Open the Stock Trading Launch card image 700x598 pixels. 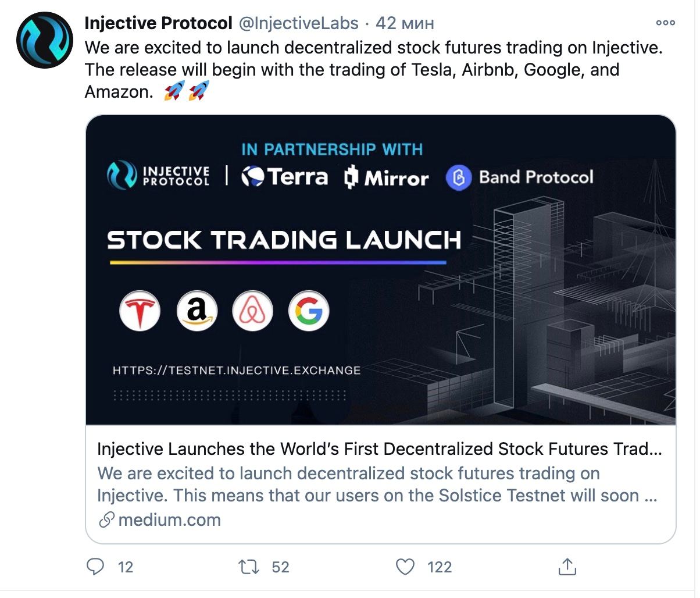coord(381,270)
